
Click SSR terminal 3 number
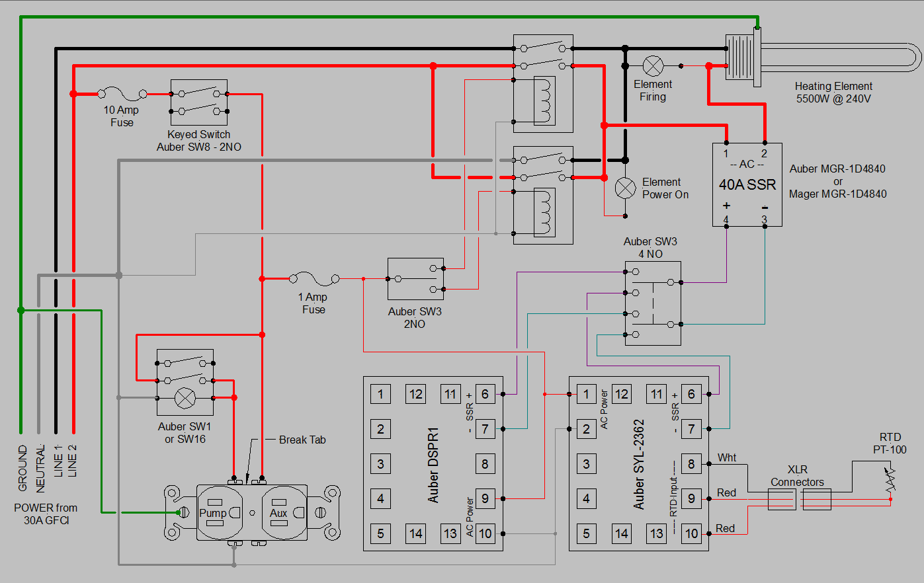765,219
